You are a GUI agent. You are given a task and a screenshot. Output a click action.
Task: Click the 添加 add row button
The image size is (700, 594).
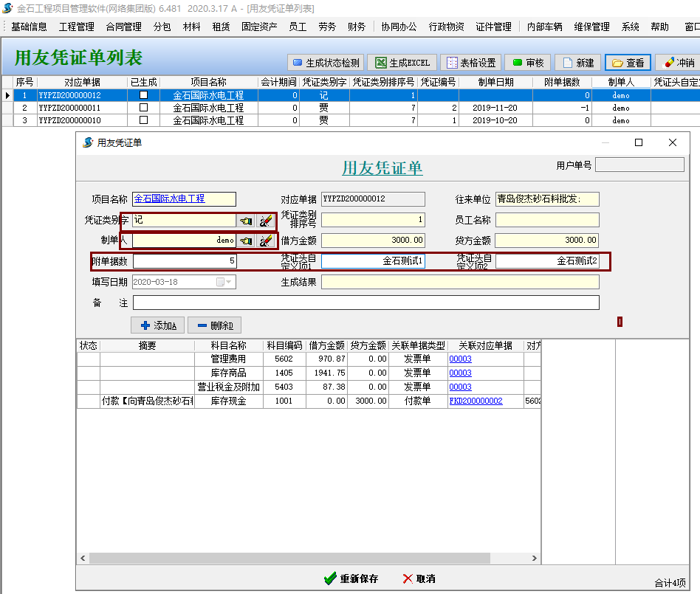tap(157, 325)
